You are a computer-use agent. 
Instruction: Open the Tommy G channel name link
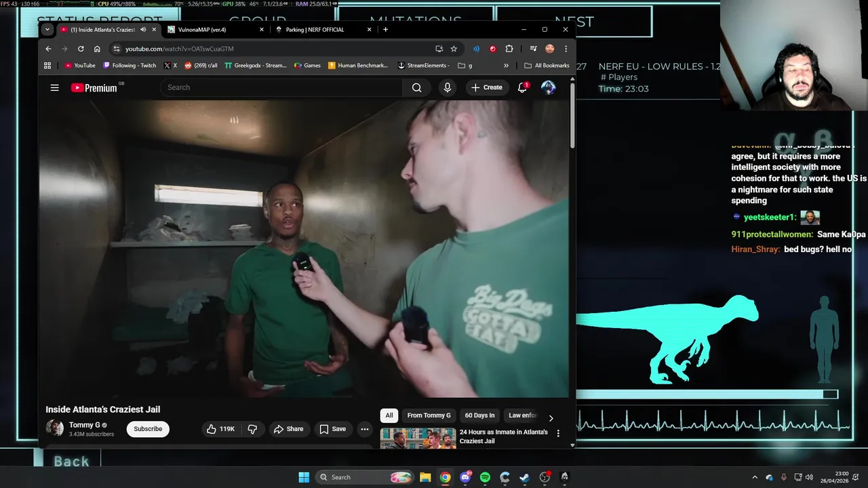85,425
